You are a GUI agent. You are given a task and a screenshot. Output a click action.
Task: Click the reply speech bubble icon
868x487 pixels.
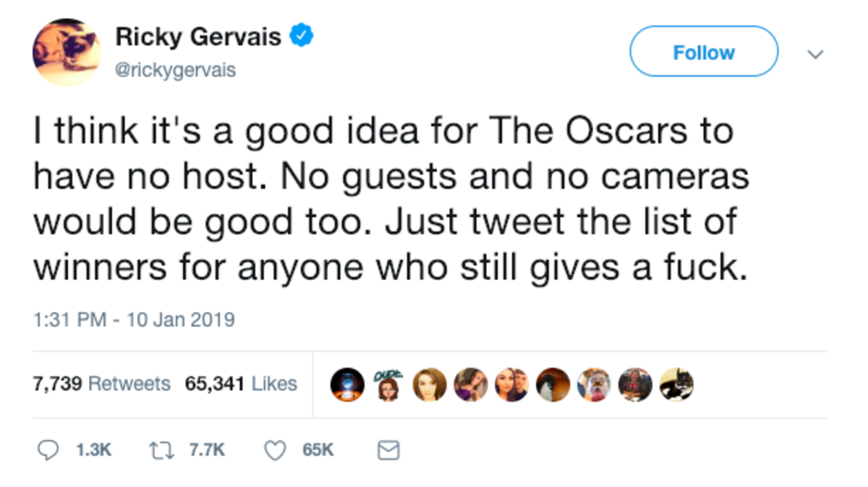point(48,450)
